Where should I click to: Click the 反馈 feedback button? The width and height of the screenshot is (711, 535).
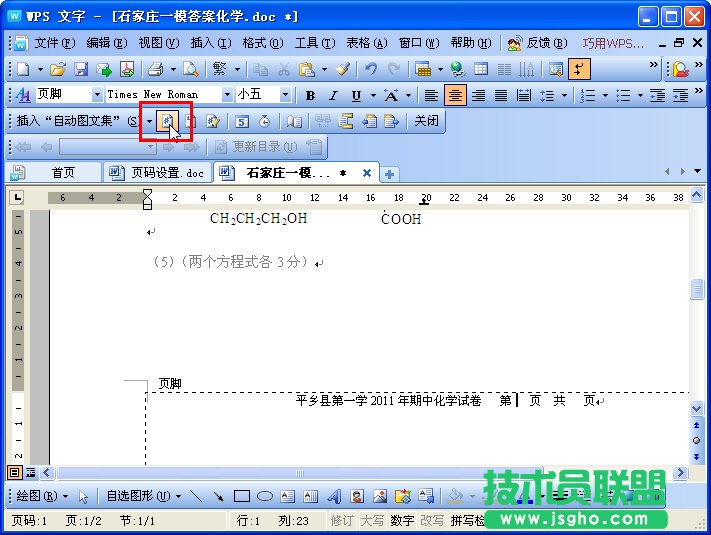coord(538,43)
